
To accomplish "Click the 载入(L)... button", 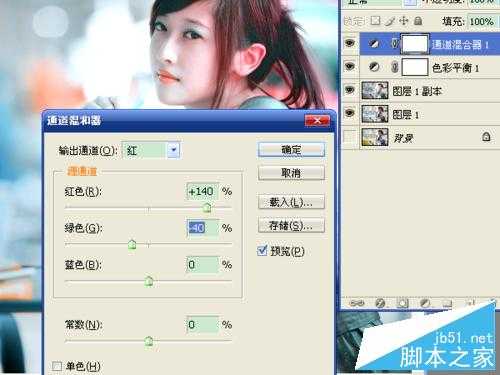I will [x=291, y=202].
